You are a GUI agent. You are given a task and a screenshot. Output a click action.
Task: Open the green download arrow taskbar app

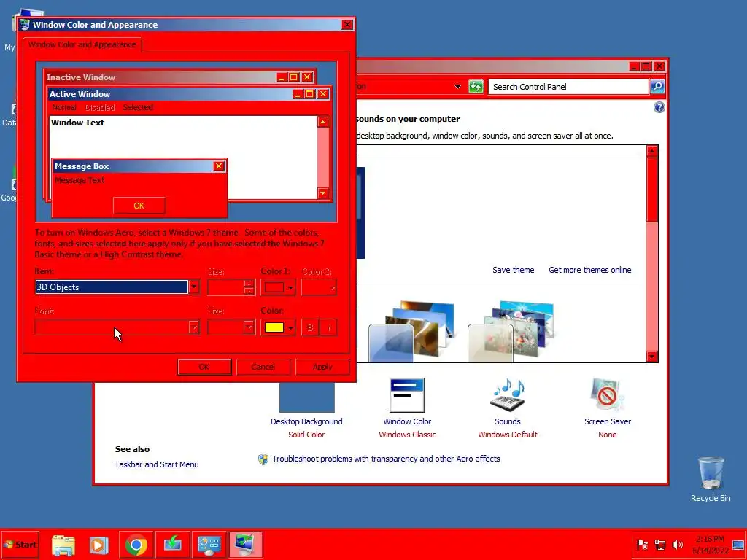(172, 545)
